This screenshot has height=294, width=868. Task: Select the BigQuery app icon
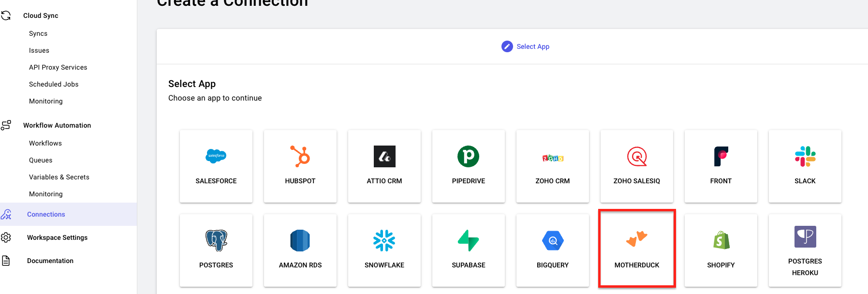pos(552,240)
